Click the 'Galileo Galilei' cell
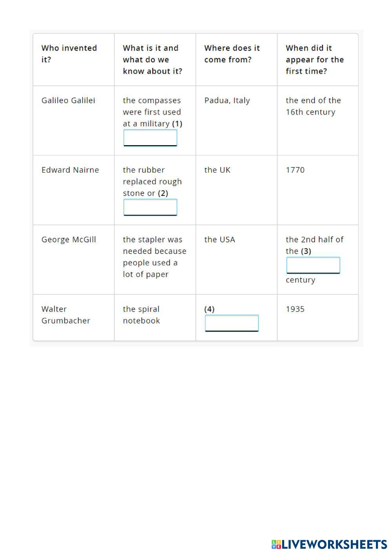Screen dimensions: 392x554 [x=68, y=100]
